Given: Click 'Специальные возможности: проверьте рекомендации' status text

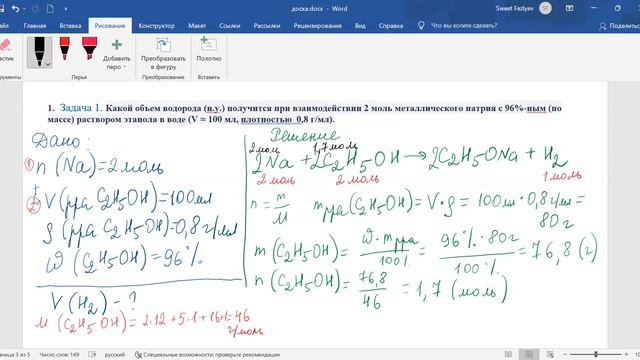Looking at the screenshot, I should 211,355.
